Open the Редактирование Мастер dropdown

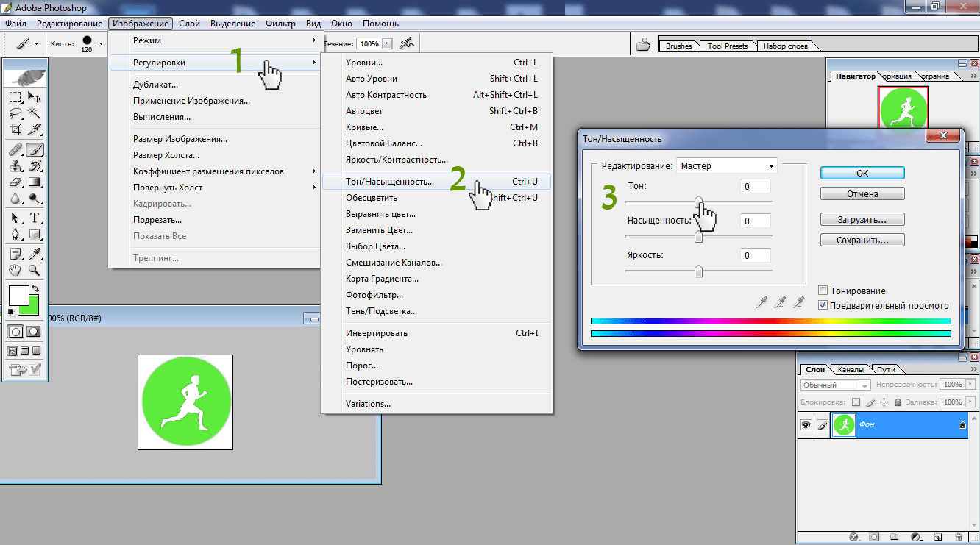(727, 166)
